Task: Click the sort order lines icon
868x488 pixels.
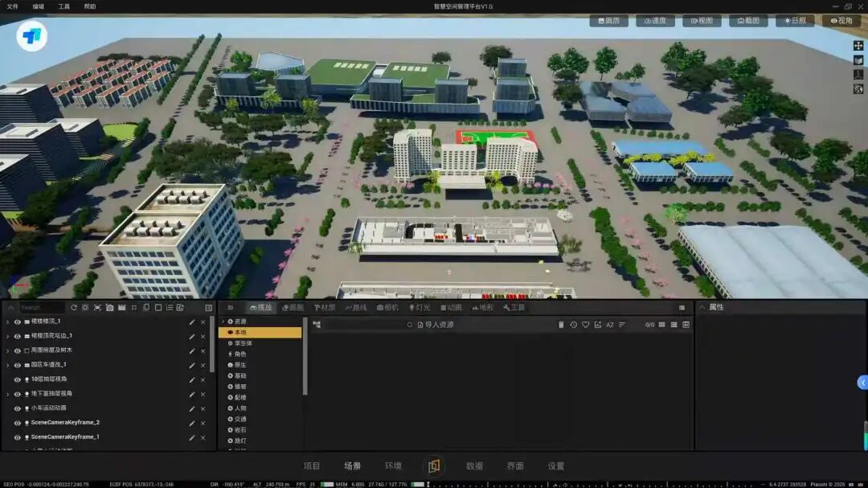Action: pyautogui.click(x=622, y=325)
